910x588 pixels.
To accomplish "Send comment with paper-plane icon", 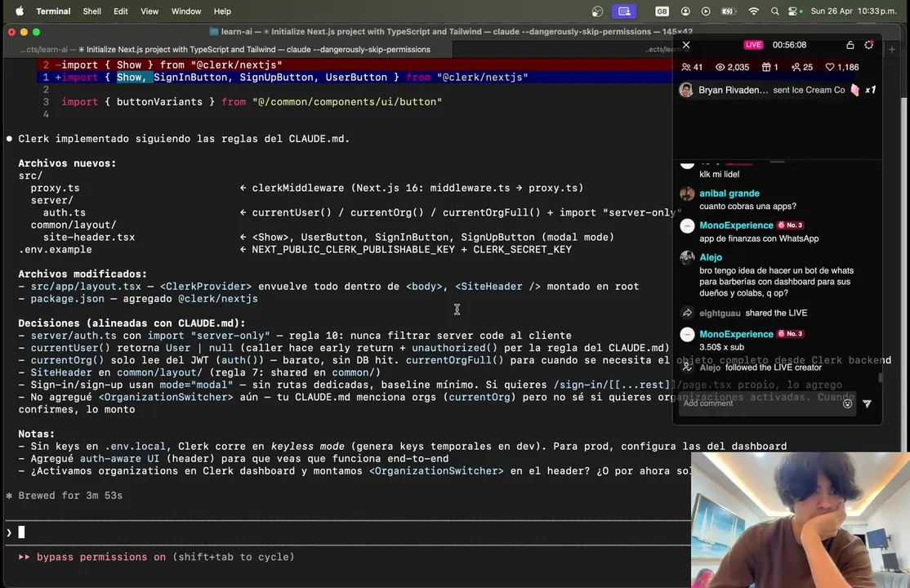I will coord(867,403).
